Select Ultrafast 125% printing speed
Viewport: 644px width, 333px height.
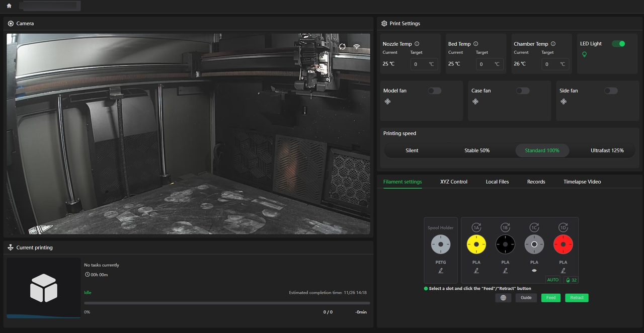(x=607, y=150)
